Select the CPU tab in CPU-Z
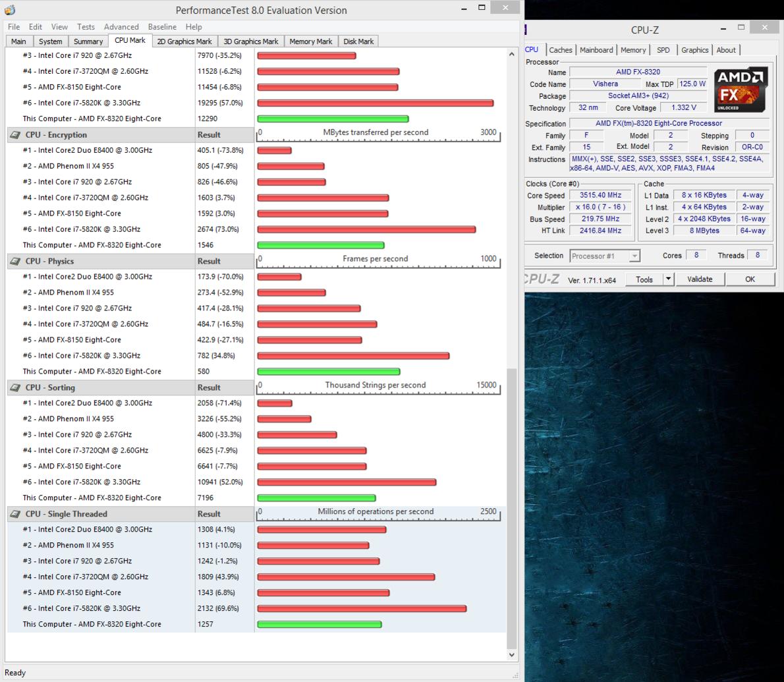The image size is (784, 682). [x=532, y=49]
